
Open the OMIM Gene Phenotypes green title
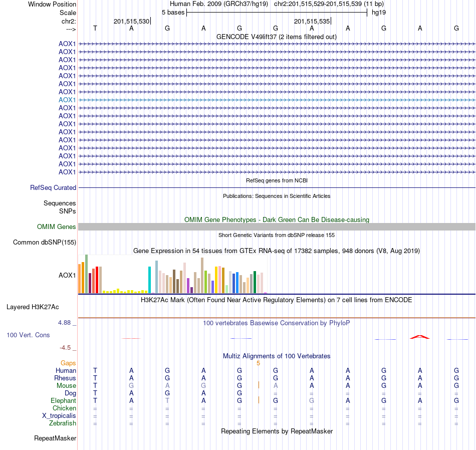(277, 219)
